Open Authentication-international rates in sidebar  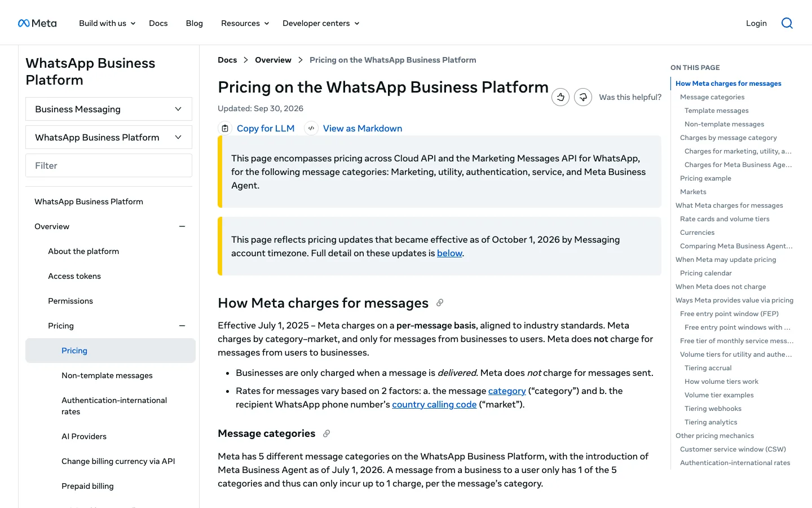114,406
